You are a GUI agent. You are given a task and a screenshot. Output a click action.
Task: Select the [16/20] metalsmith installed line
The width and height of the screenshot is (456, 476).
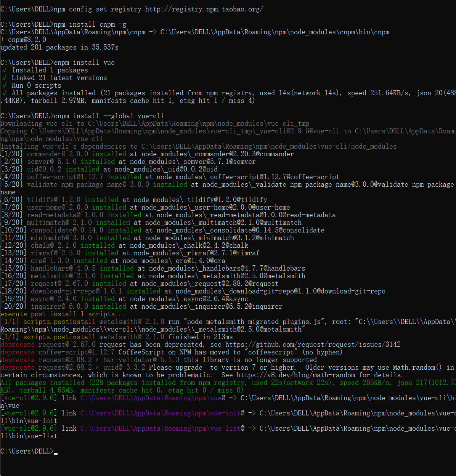point(153,276)
